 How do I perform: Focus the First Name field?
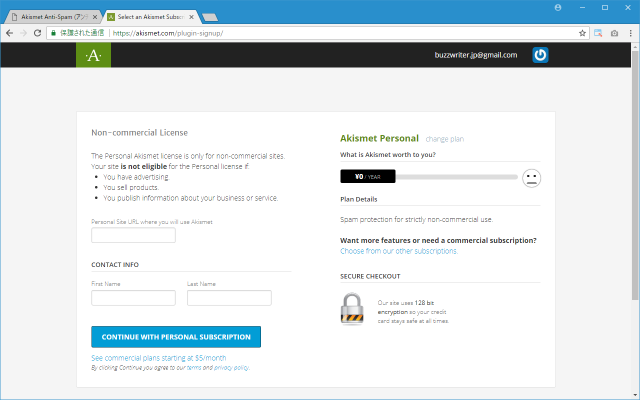[x=133, y=298]
